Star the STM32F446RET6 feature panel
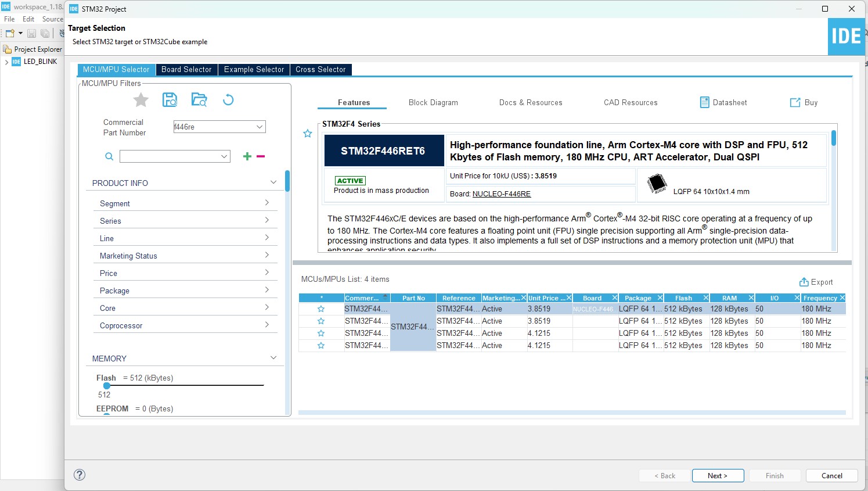Image resolution: width=868 pixels, height=491 pixels. click(x=308, y=134)
